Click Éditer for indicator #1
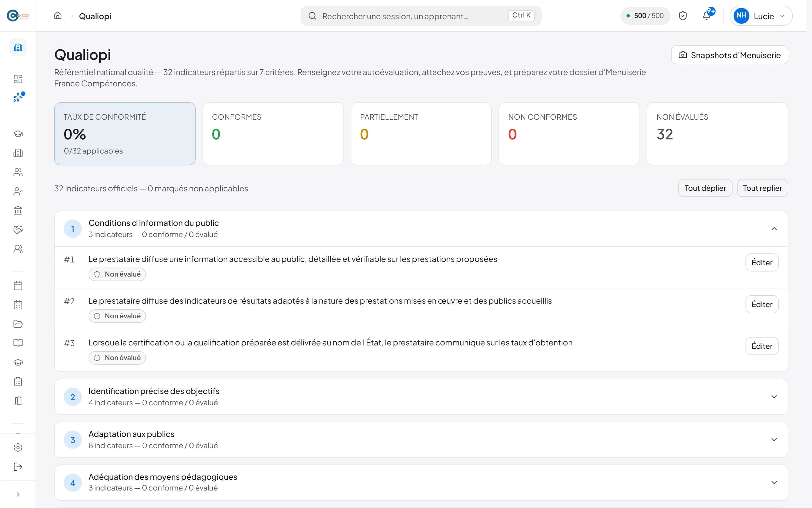The width and height of the screenshot is (812, 508). click(x=762, y=262)
